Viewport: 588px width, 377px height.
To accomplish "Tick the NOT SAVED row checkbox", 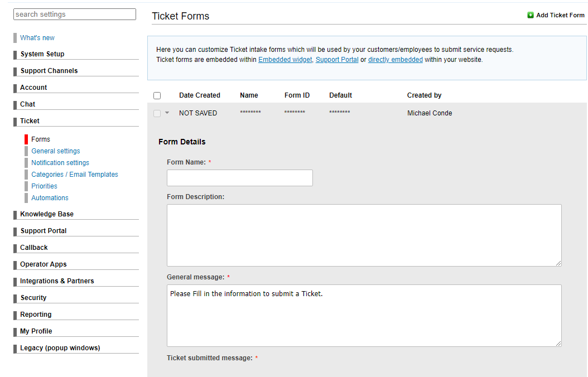I will 157,113.
